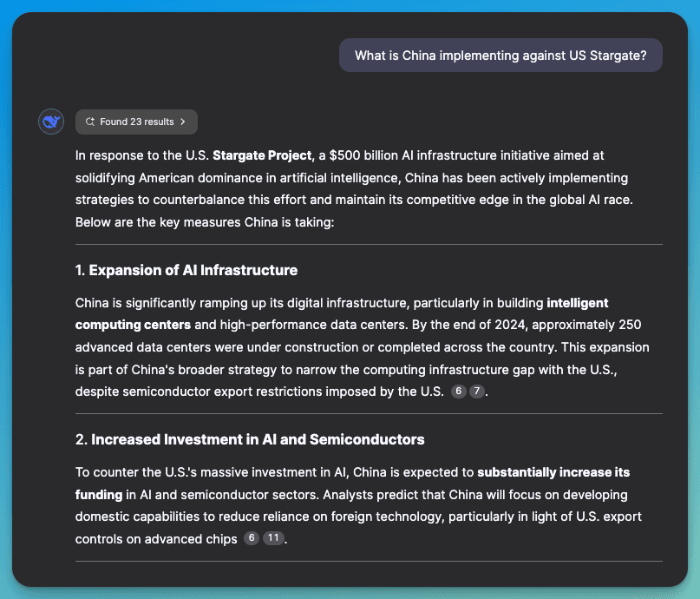Open citation badge 6 in AI Infrastructure section
Viewport: 700px width, 599px height.
(x=458, y=392)
